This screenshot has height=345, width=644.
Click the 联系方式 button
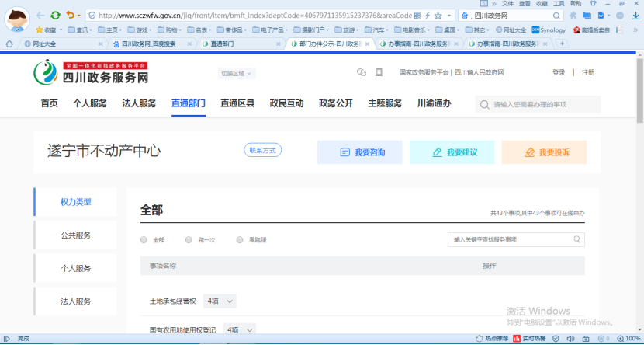[262, 150]
